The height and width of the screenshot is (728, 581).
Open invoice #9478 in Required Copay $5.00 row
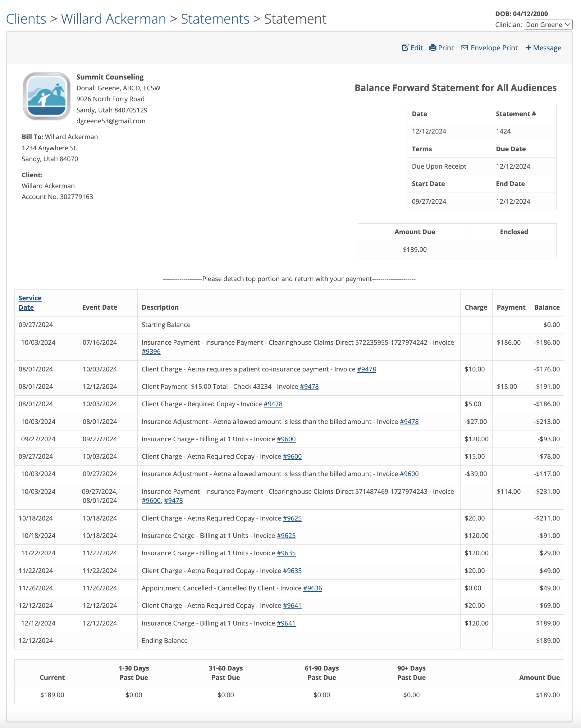[273, 404]
